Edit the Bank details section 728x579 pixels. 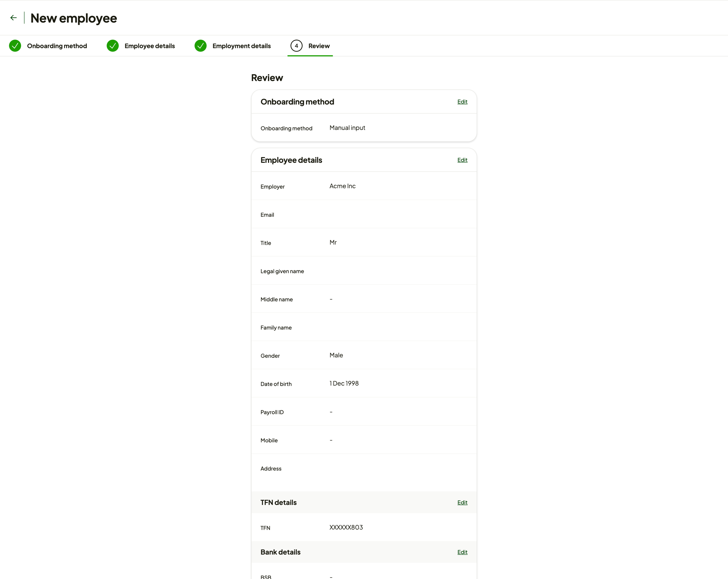[x=462, y=552]
